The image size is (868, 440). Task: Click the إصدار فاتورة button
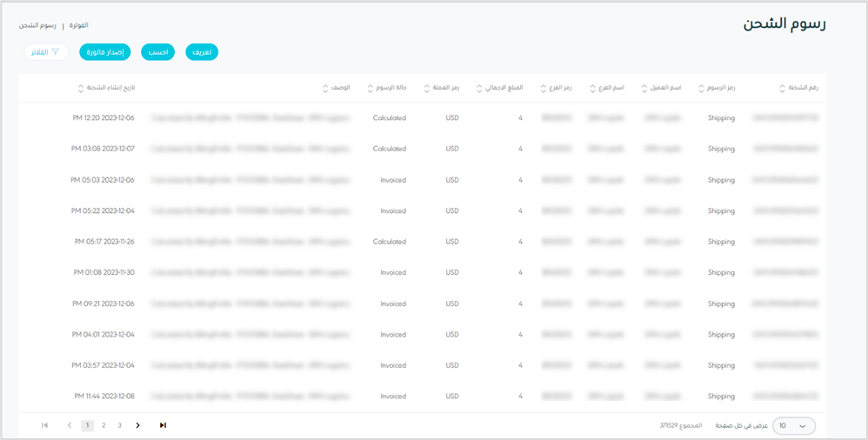click(x=106, y=52)
